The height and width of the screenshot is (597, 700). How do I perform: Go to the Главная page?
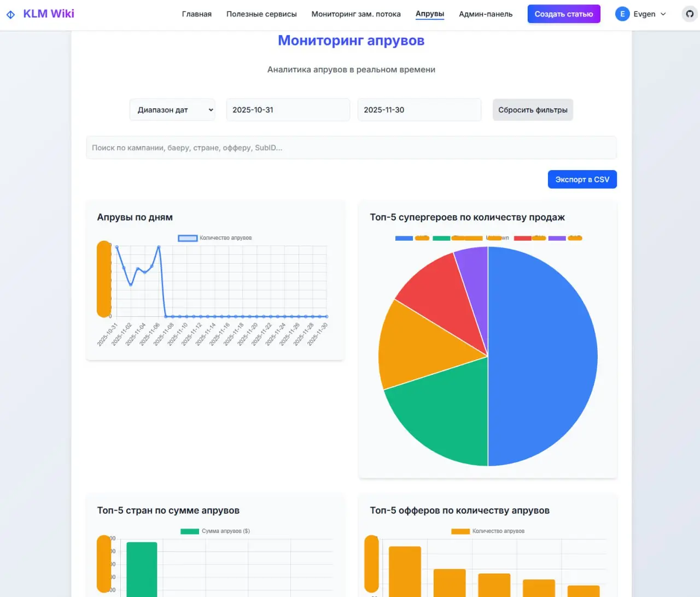point(197,14)
